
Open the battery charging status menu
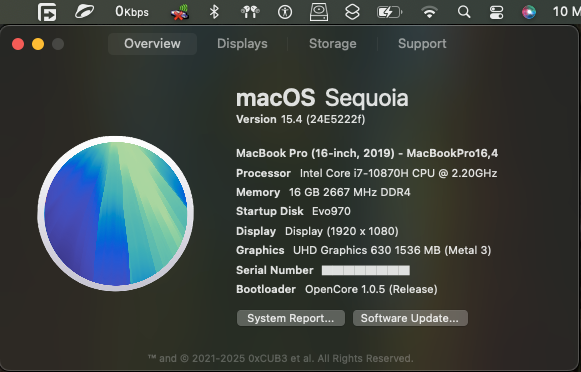pyautogui.click(x=389, y=12)
